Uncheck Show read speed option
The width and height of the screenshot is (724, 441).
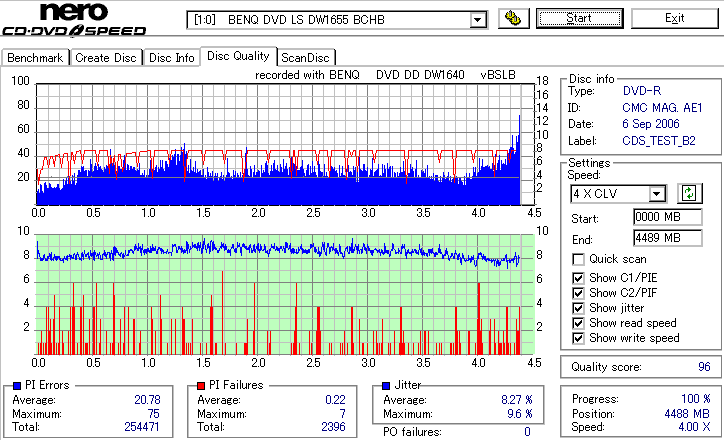tap(578, 323)
